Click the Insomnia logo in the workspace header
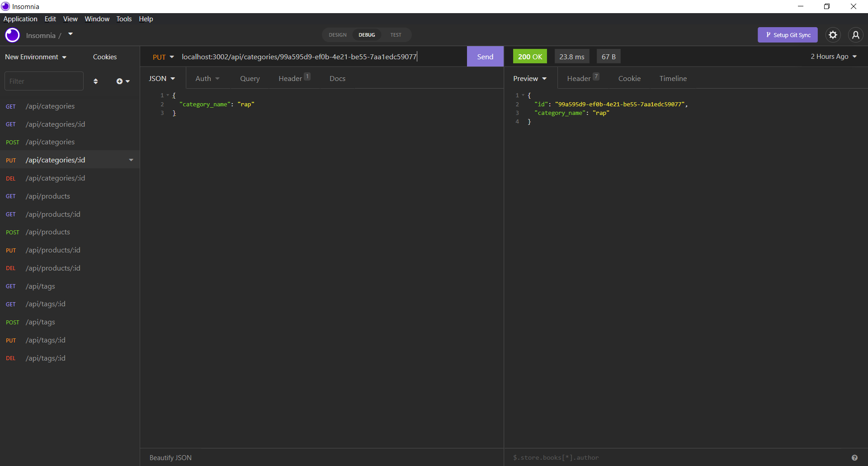868x466 pixels. tap(12, 35)
